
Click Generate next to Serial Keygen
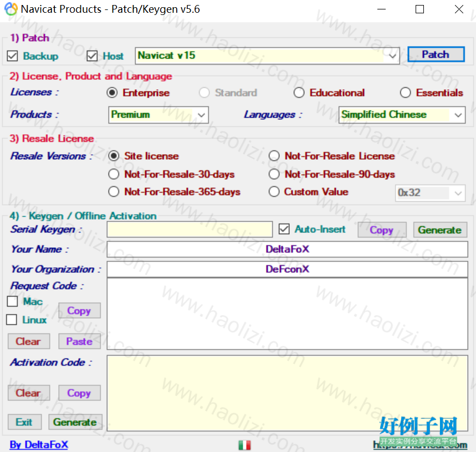click(440, 230)
